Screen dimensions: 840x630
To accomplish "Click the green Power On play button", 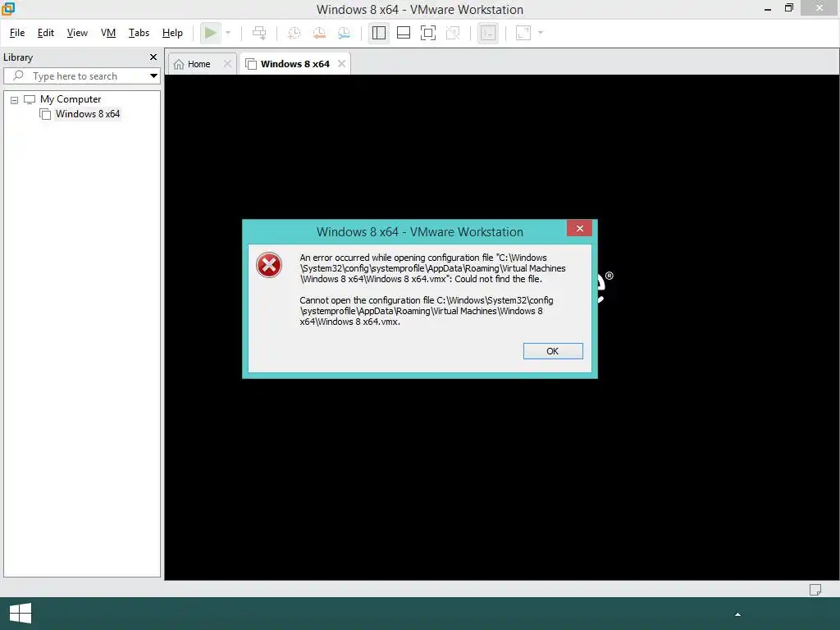I will [211, 33].
